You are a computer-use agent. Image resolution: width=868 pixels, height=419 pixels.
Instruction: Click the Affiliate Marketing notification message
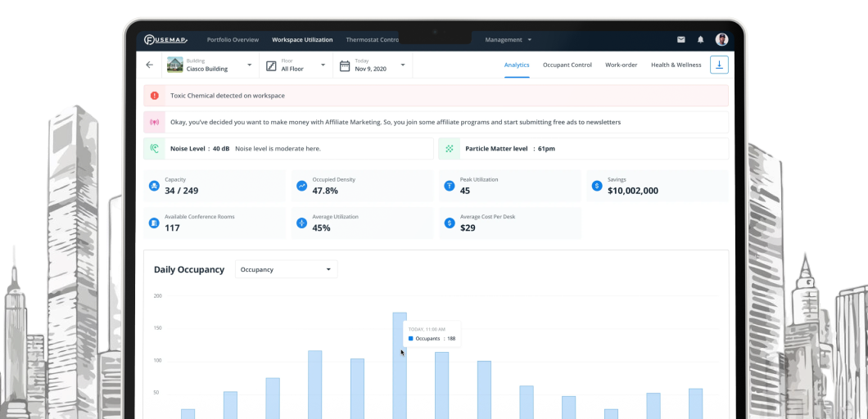click(x=396, y=122)
